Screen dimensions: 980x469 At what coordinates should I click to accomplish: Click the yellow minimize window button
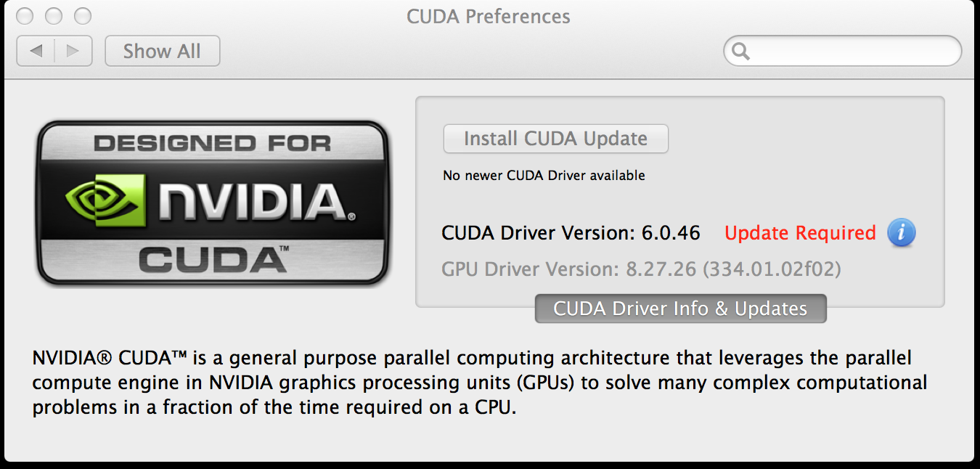pyautogui.click(x=53, y=15)
